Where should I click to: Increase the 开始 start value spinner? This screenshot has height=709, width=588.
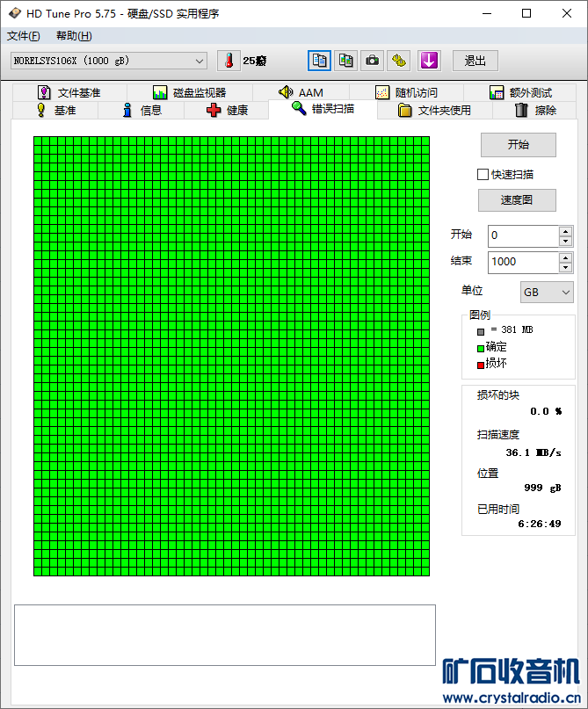(565, 231)
